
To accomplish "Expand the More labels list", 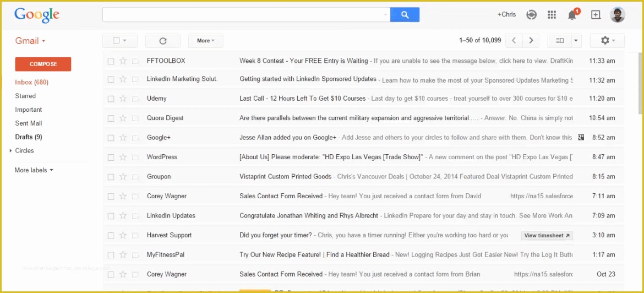I will [34, 170].
